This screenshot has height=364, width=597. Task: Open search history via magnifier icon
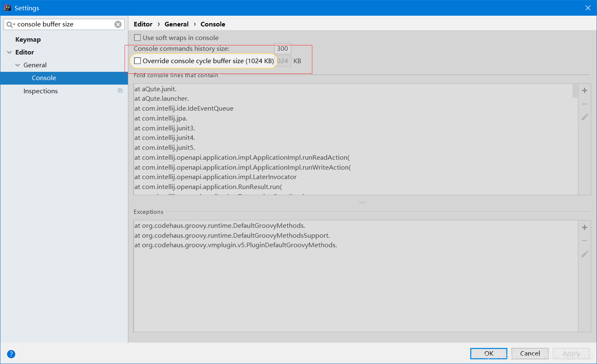10,24
